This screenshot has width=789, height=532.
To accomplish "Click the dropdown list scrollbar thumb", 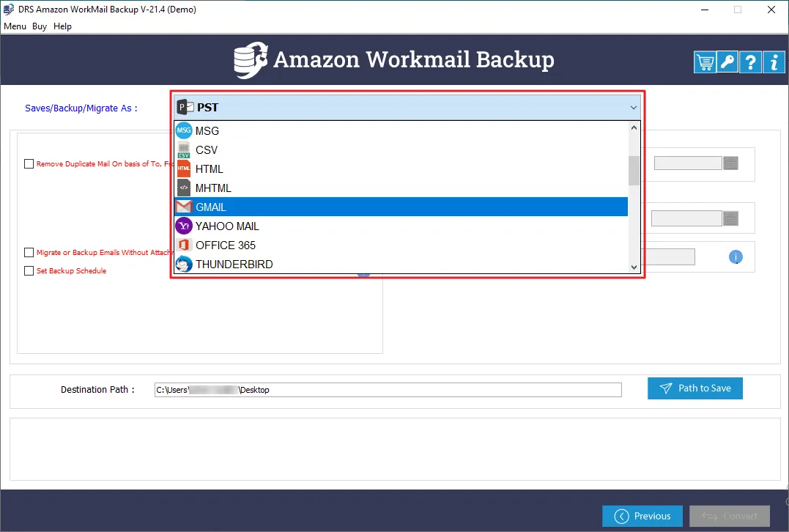I will tap(634, 171).
